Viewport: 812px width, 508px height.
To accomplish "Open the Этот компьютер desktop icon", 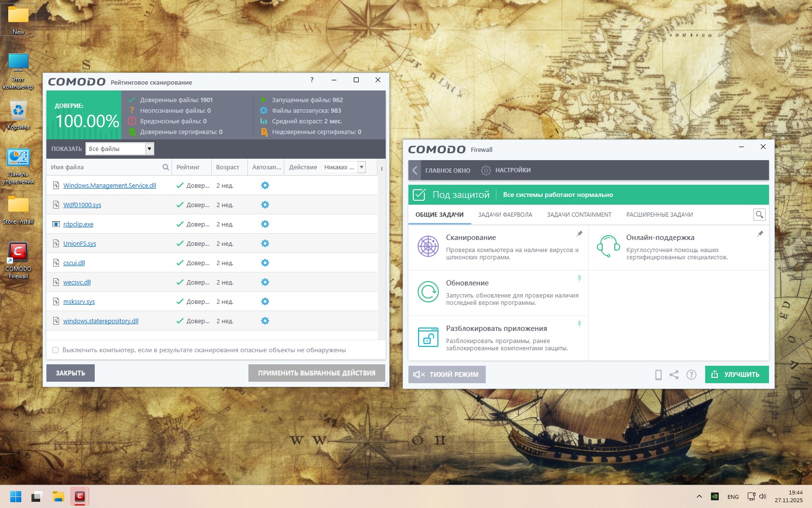I will [18, 71].
